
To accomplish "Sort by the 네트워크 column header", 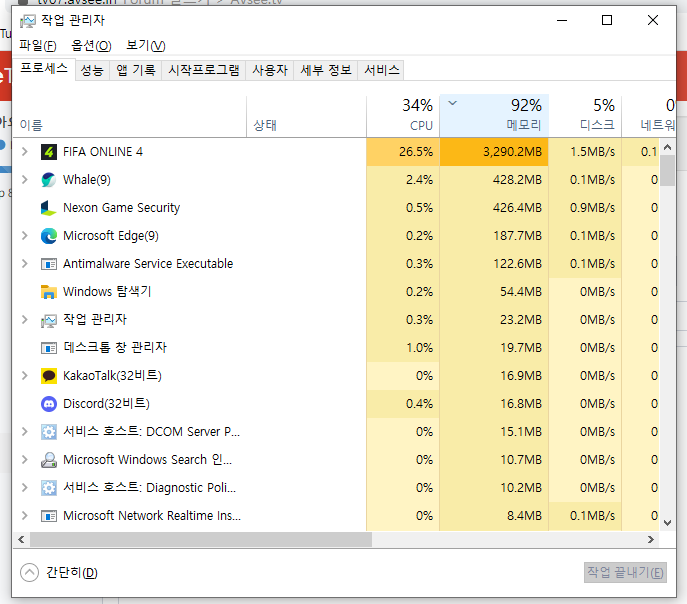I will 648,116.
